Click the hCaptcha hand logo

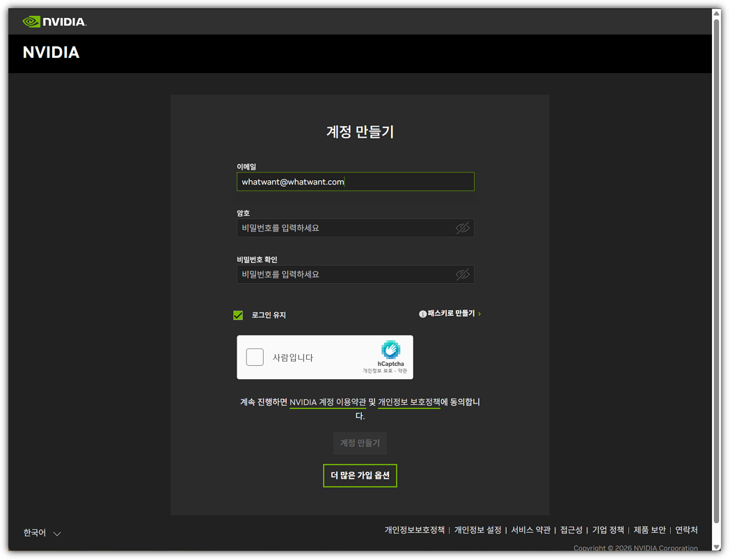click(390, 350)
